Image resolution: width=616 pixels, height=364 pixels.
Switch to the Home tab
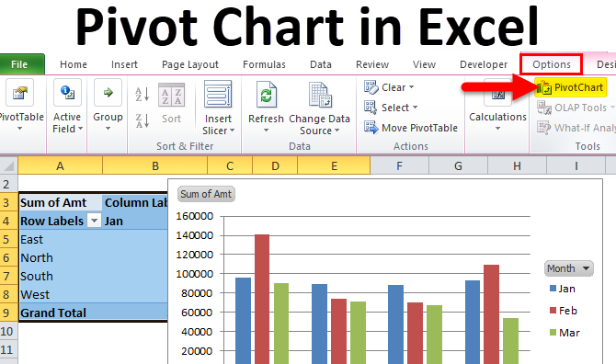(74, 64)
